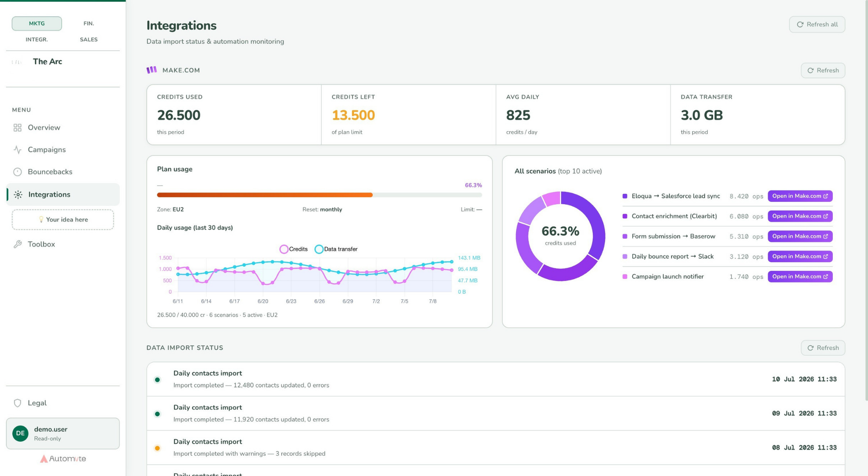The height and width of the screenshot is (476, 868).
Task: Click the Refresh all button
Action: (x=817, y=24)
